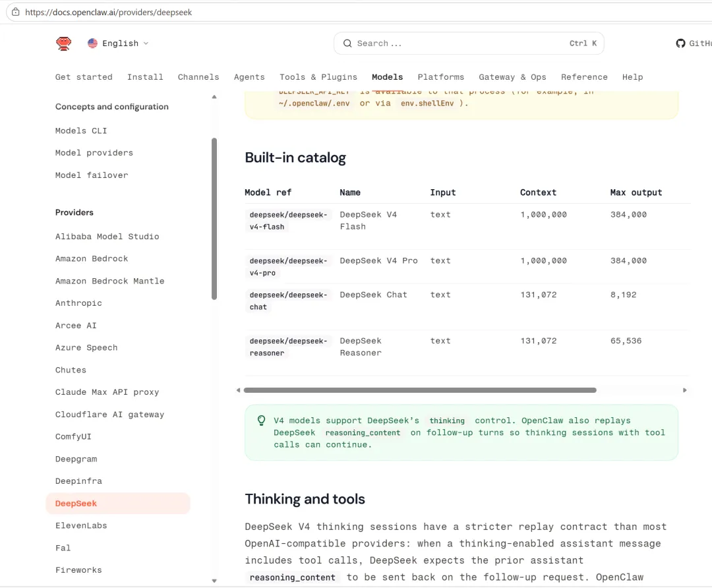Image resolution: width=712 pixels, height=588 pixels.
Task: Click the OpenClaw lobster logo
Action: 63,44
